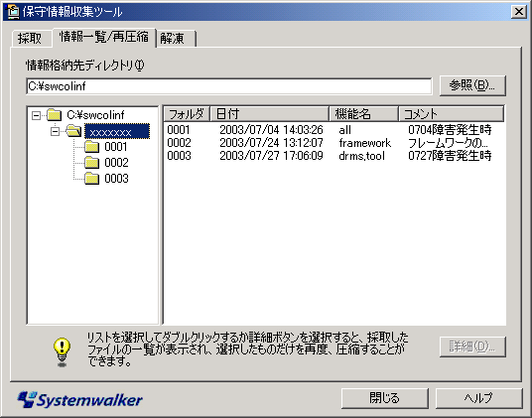Click comment 0727障害発生時
The width and height of the screenshot is (532, 418).
[x=450, y=156]
